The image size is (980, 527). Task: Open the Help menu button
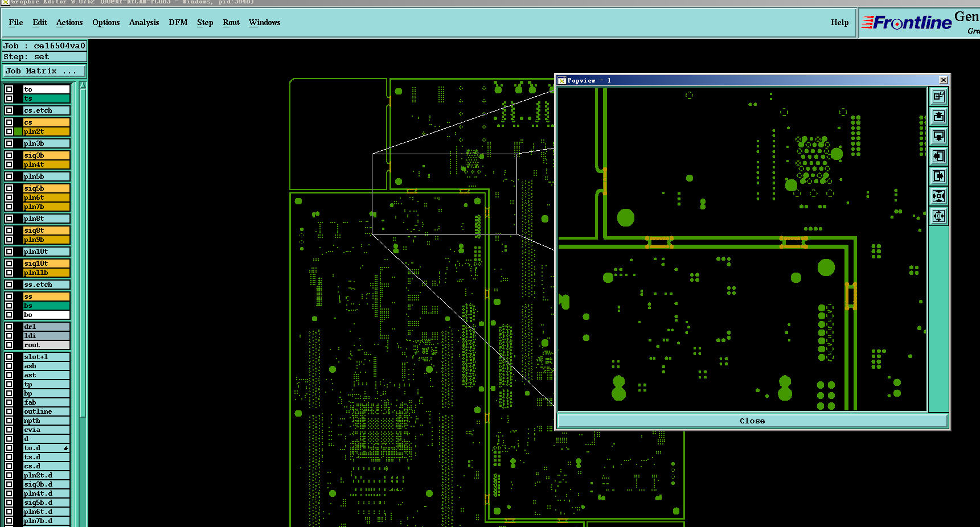(x=840, y=22)
